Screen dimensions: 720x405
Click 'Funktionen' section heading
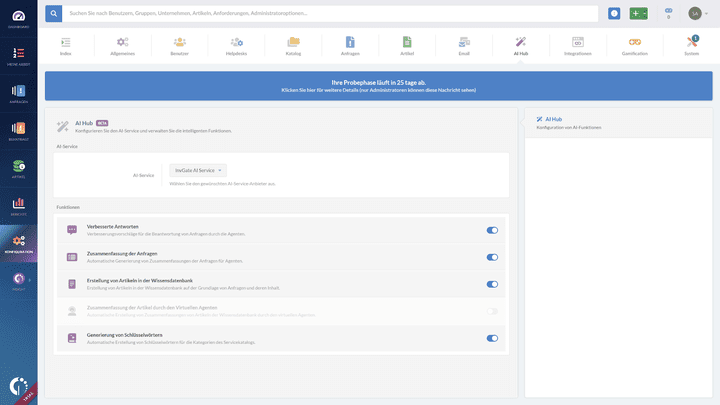68,207
